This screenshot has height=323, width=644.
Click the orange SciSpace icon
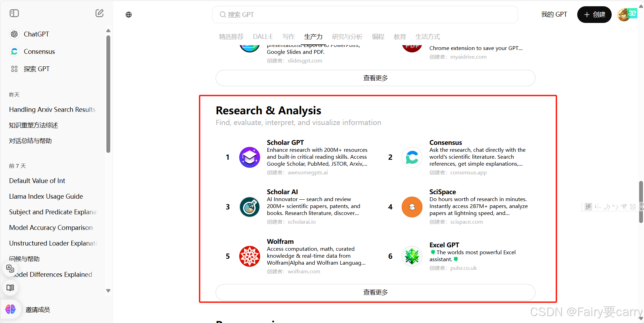[412, 207]
